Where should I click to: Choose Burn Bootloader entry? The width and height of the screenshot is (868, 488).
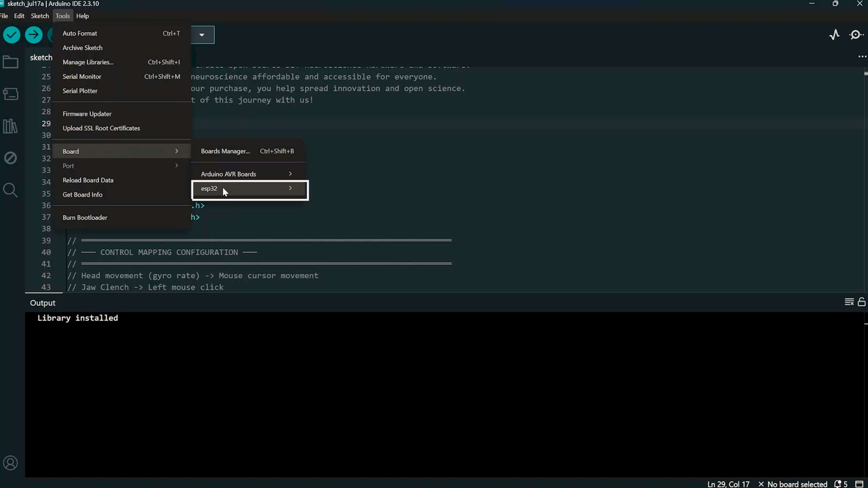122,218
